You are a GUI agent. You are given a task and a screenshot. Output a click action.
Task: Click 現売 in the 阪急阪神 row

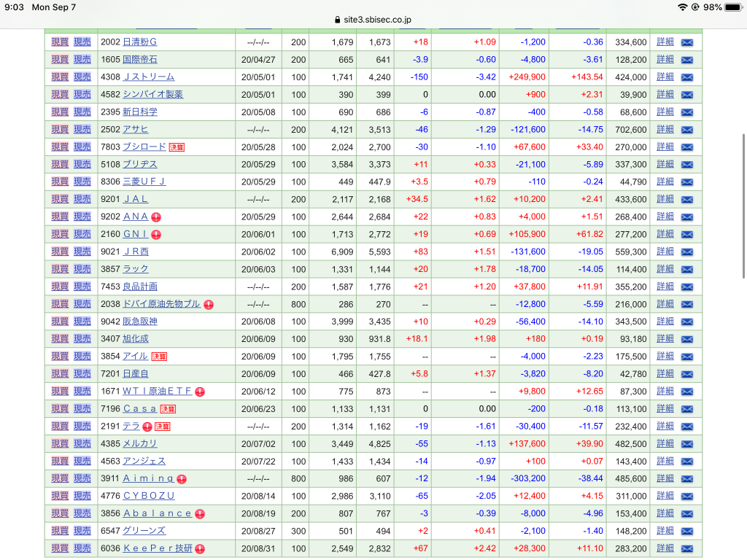82,322
